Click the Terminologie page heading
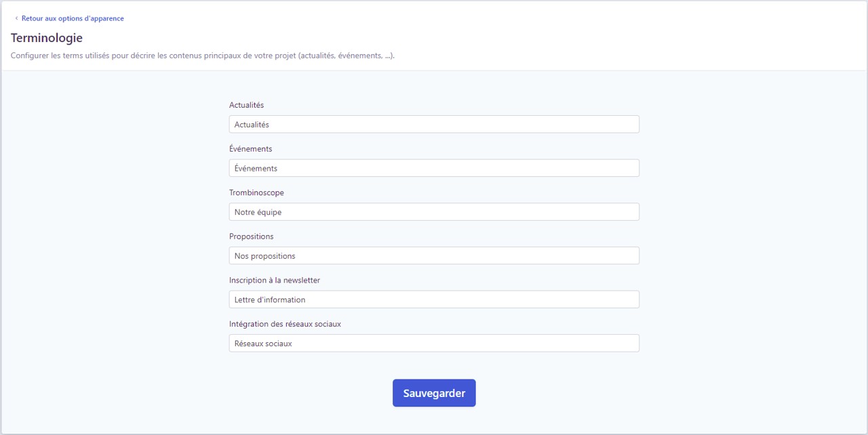Viewport: 868px width, 435px height. pos(47,38)
